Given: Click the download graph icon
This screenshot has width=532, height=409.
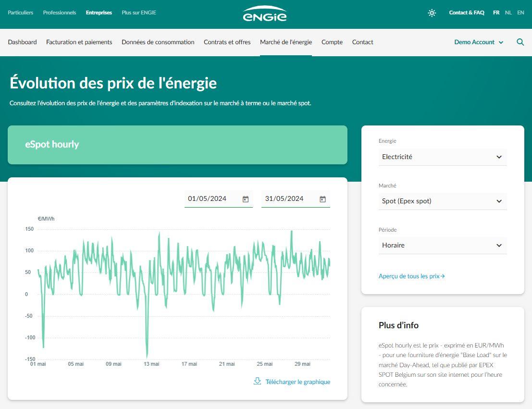Looking at the screenshot, I should pyautogui.click(x=258, y=381).
